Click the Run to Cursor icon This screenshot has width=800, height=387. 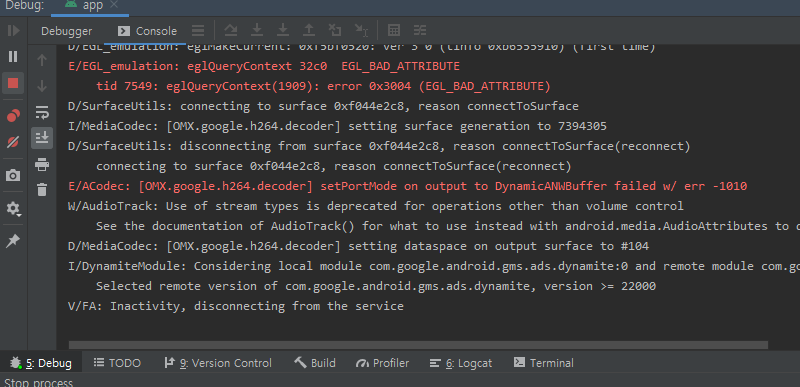tap(361, 31)
